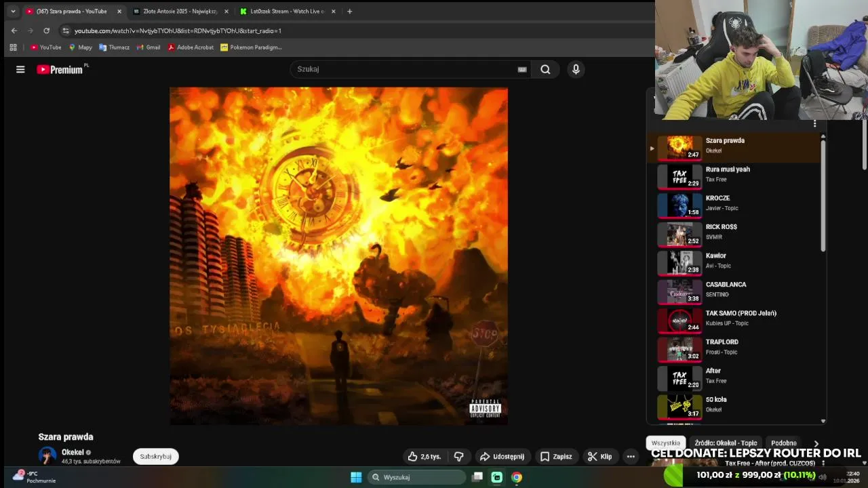
Task: Like the video with thumbs up
Action: 424,457
